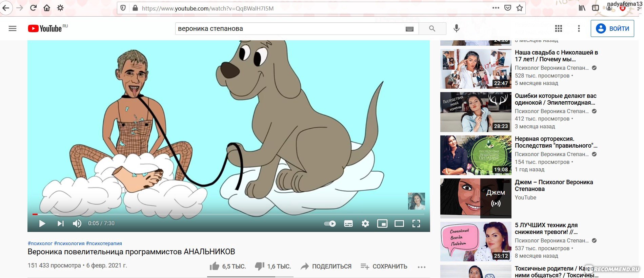Go forward in browser history
Screen dimensions: 644x278
click(x=20, y=8)
